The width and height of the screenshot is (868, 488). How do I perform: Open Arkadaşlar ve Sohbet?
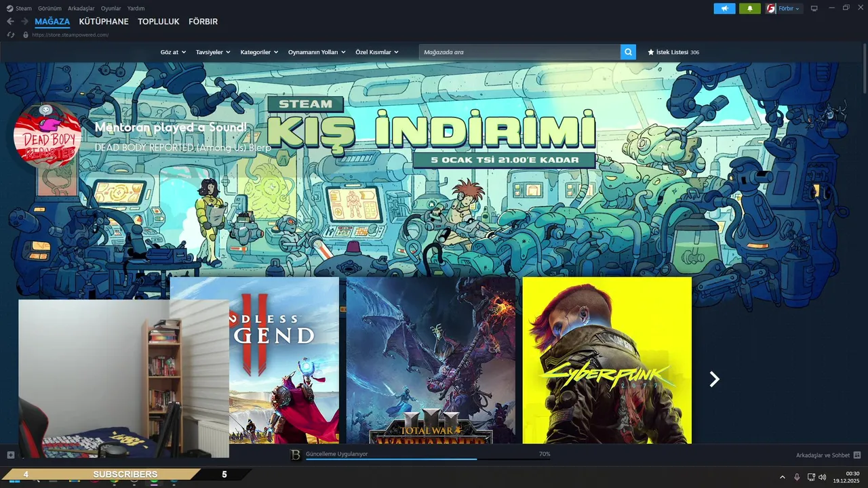pyautogui.click(x=823, y=455)
